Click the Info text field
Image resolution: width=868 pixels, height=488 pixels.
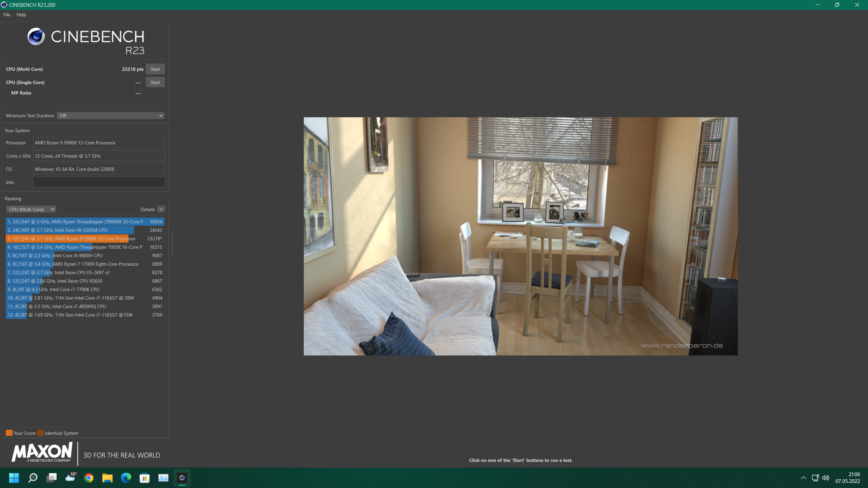99,182
